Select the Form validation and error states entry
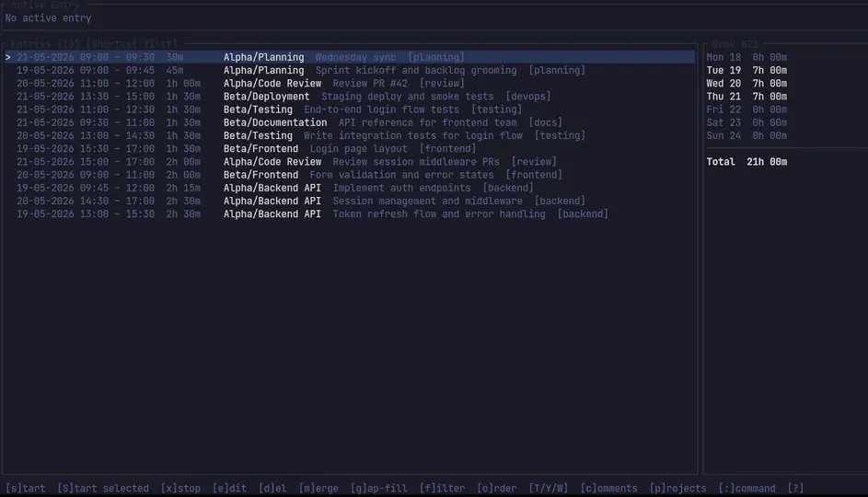 [350, 175]
